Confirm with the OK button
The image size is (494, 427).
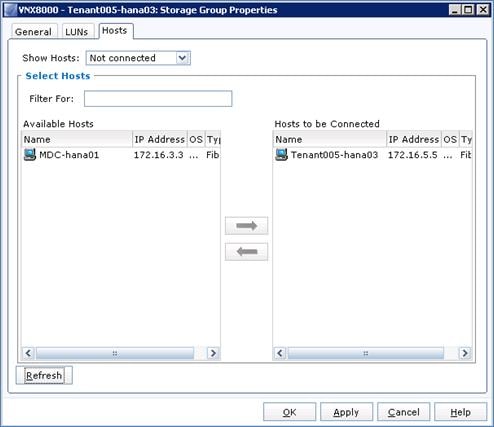[289, 412]
